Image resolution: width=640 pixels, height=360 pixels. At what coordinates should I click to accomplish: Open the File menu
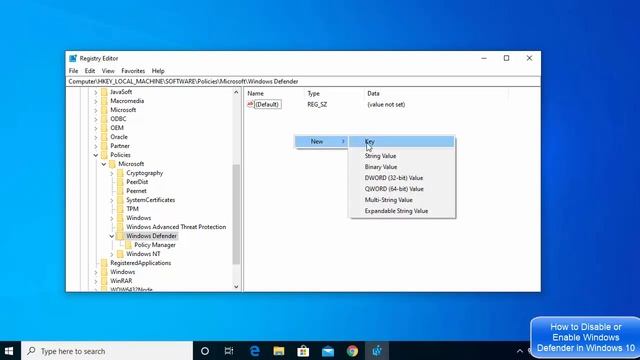73,71
